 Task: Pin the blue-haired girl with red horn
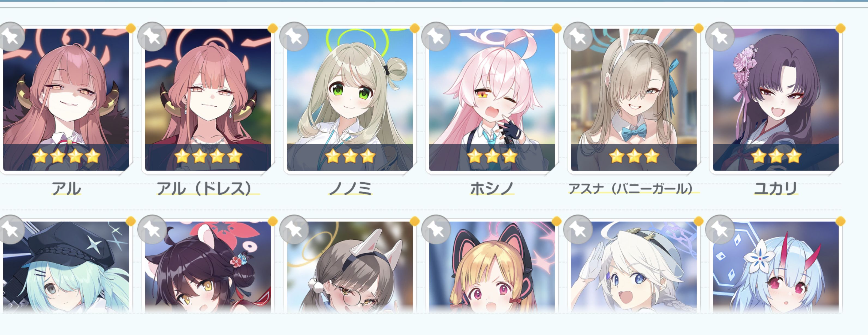click(720, 230)
